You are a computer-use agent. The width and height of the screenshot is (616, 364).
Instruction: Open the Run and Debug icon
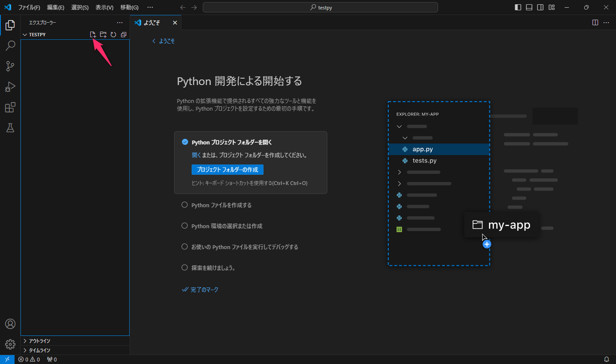10,87
